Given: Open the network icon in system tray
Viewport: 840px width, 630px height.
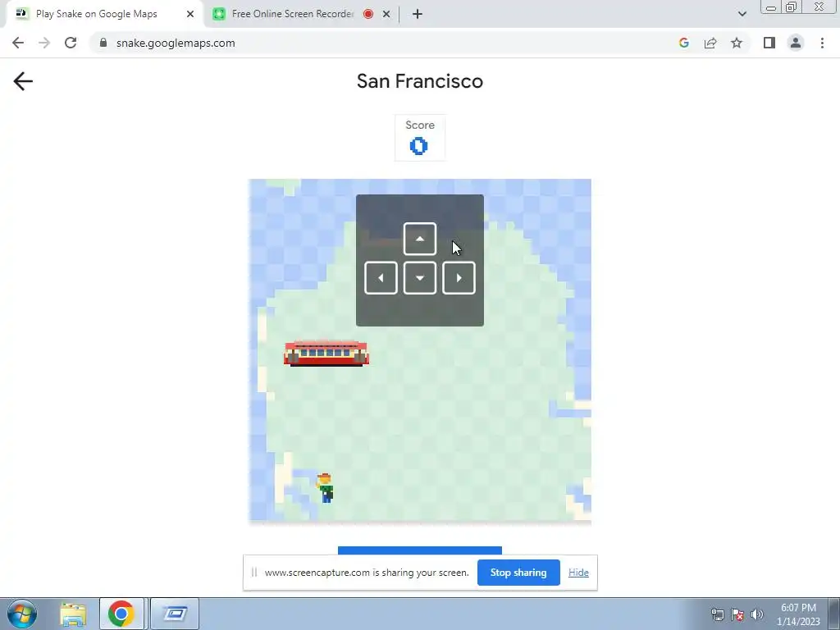Looking at the screenshot, I should tap(717, 614).
